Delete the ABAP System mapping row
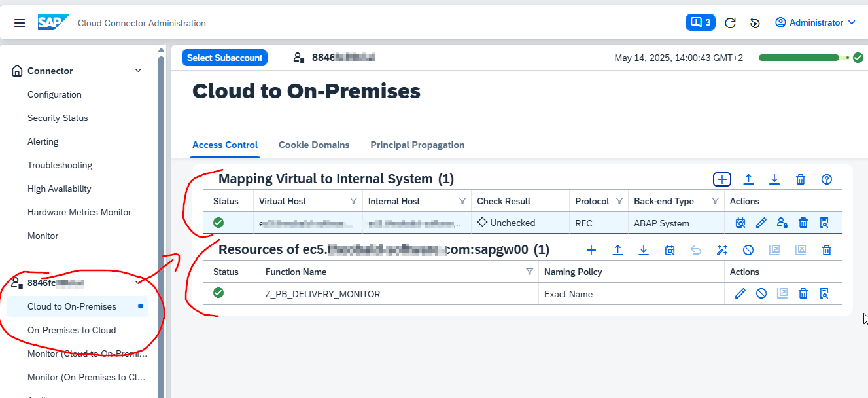The width and height of the screenshot is (868, 398). click(x=803, y=223)
